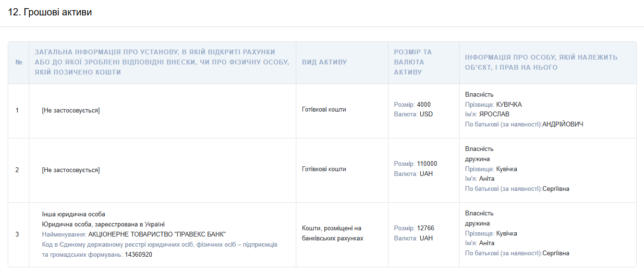
Task: Select "Готівкові кошти" in the first row
Action: click(x=324, y=110)
